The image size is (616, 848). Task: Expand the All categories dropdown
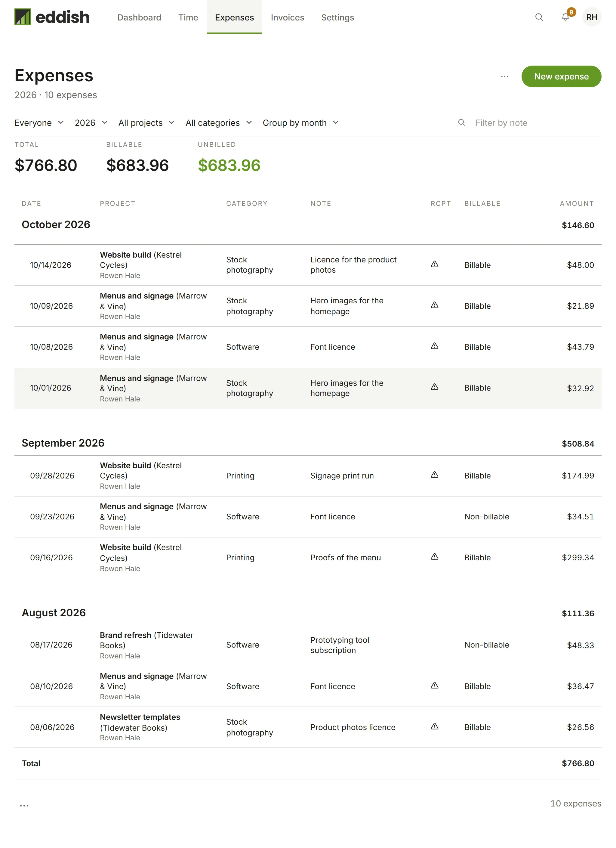pyautogui.click(x=219, y=123)
